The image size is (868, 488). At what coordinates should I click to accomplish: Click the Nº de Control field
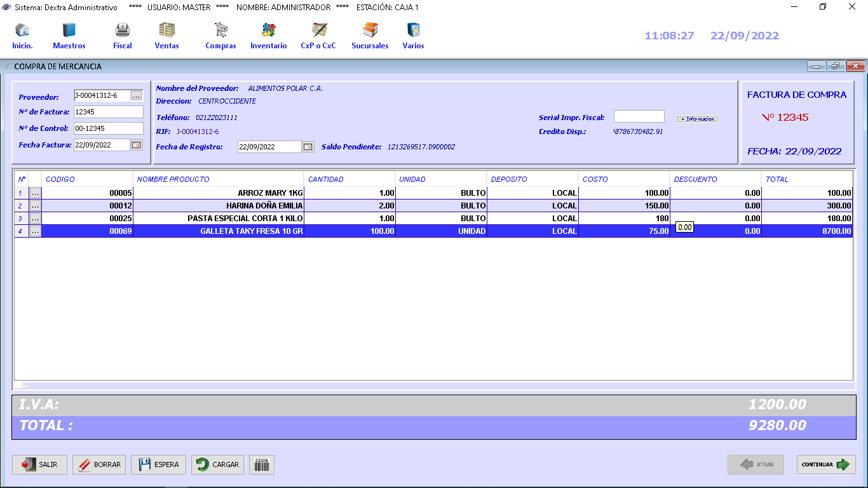click(109, 128)
